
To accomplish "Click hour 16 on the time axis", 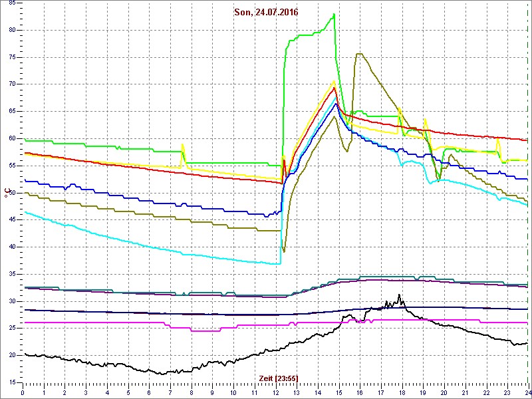I will pos(360,393).
